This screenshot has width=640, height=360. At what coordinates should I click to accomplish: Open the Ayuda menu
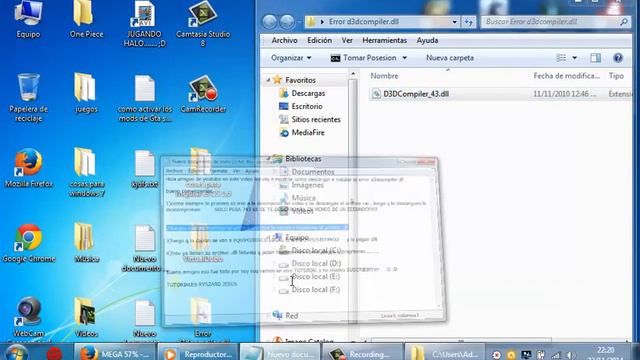coord(427,40)
